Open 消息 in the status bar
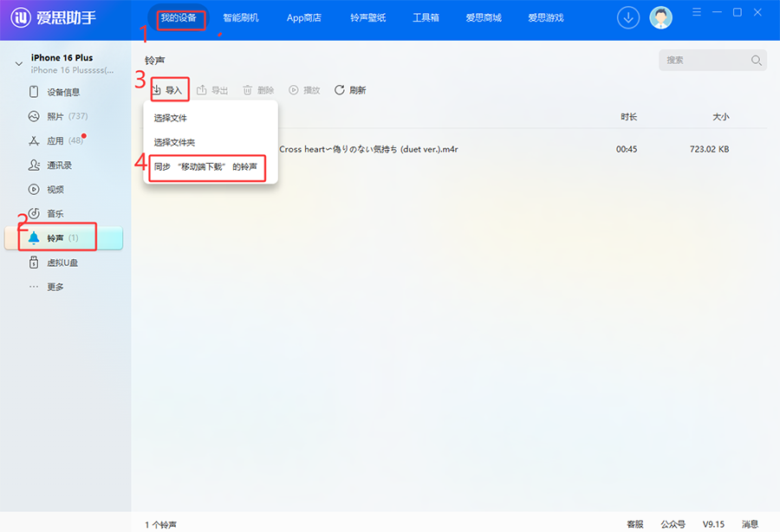 point(751,524)
